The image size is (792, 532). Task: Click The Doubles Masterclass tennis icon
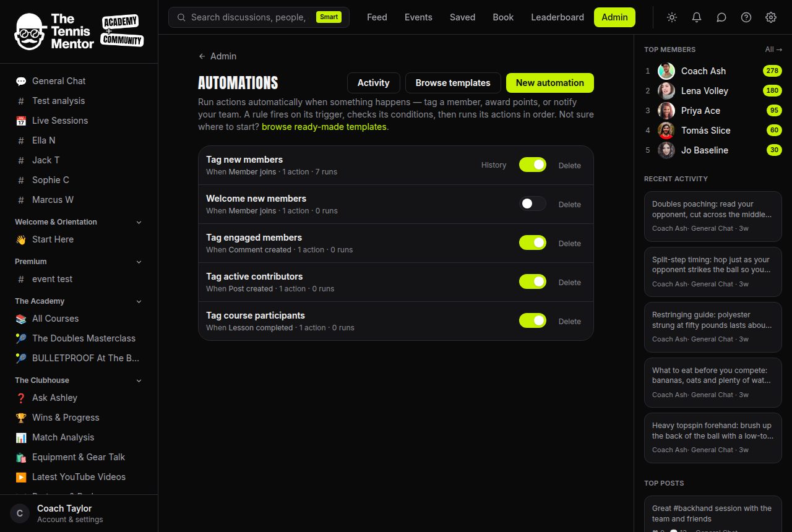(21, 338)
